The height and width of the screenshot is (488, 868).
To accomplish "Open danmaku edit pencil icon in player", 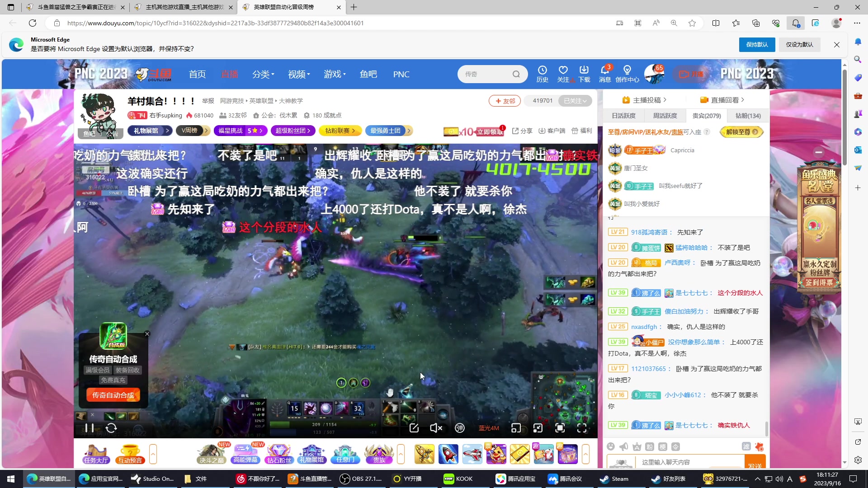I will click(414, 428).
